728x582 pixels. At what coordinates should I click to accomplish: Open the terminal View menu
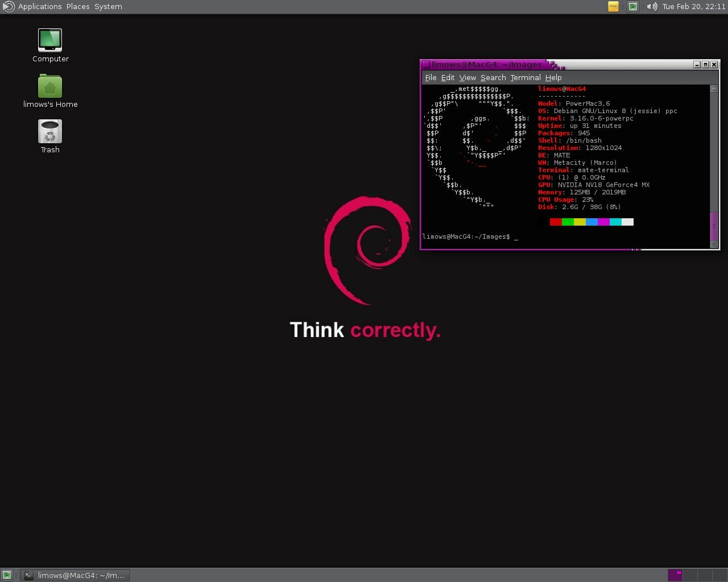[468, 78]
